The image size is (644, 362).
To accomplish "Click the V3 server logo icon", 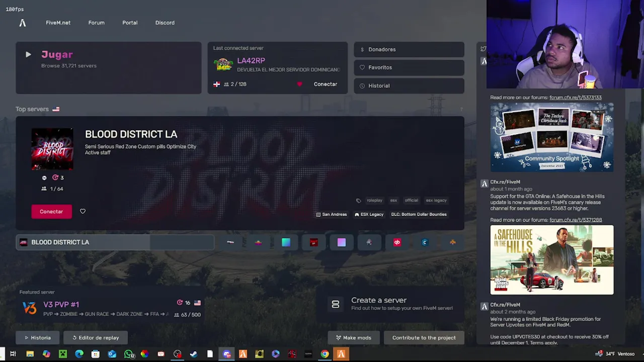I will [30, 308].
